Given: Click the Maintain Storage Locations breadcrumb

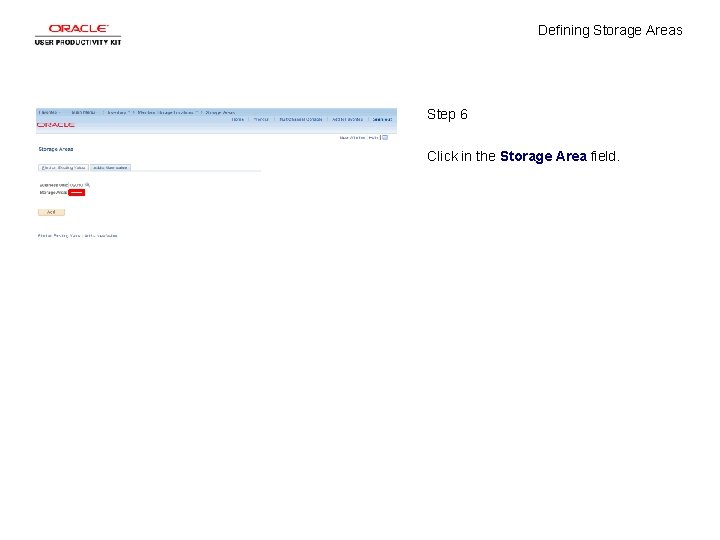Looking at the screenshot, I should 165,112.
